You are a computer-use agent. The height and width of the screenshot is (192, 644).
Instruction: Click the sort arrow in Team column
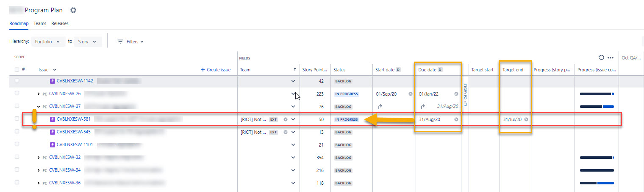click(x=295, y=69)
